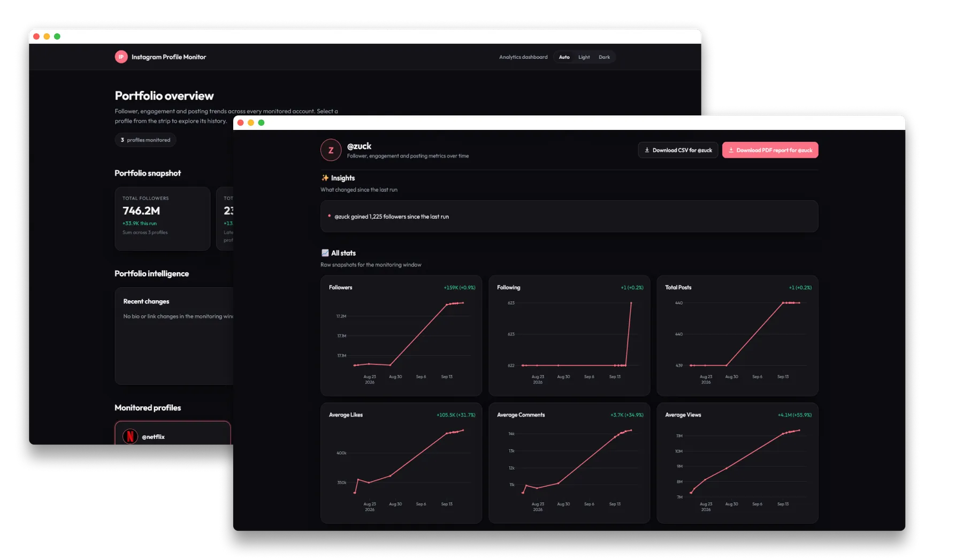The height and width of the screenshot is (560, 963).
Task: Click the Average Views chart card
Action: pyautogui.click(x=737, y=463)
